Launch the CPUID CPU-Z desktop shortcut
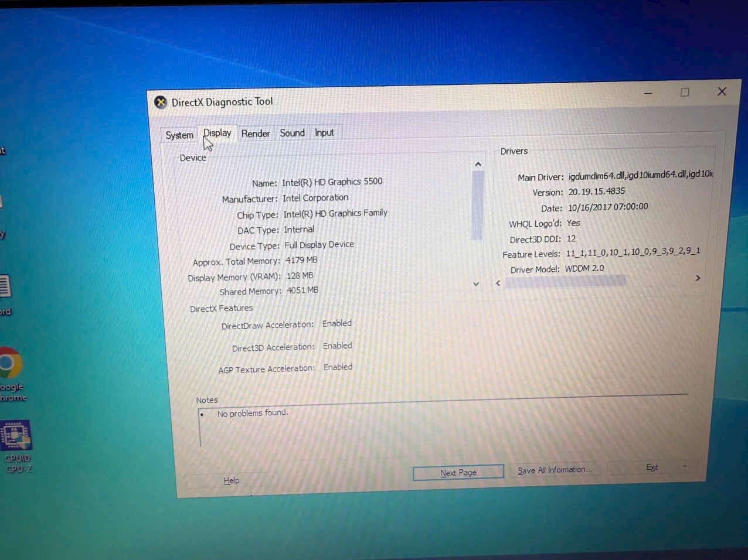This screenshot has height=560, width=748. (17, 446)
